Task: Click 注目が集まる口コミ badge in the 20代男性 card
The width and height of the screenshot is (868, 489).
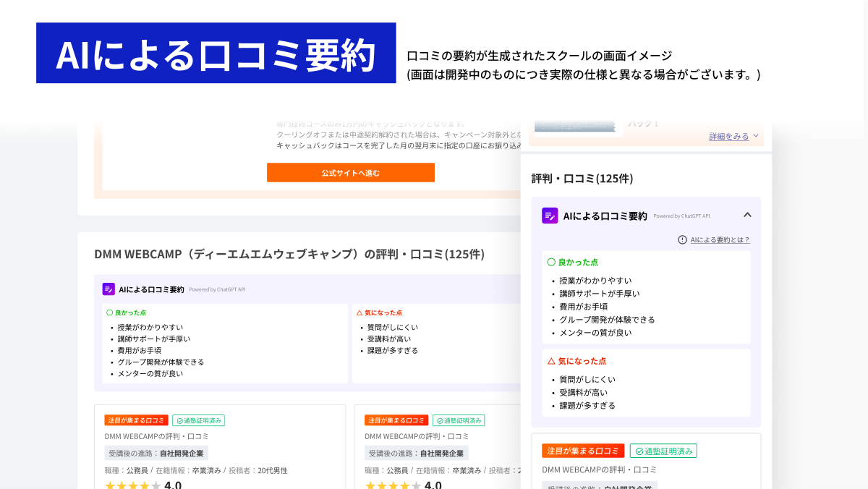Action: (136, 420)
